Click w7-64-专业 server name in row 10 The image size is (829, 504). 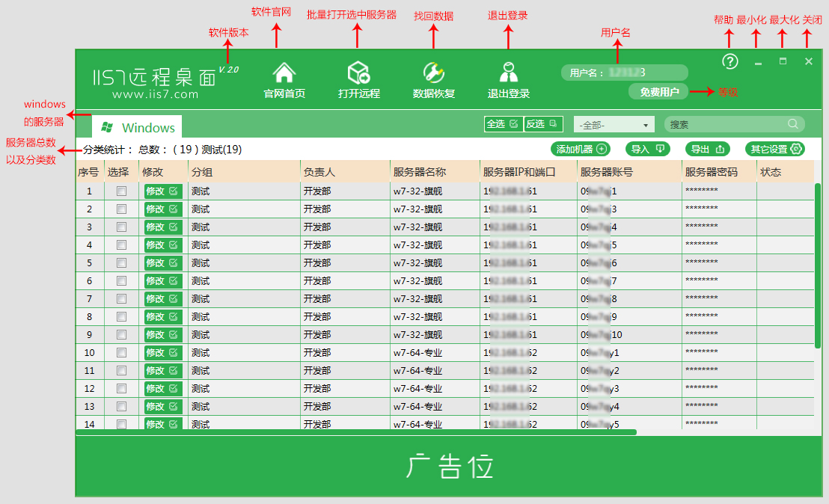tap(417, 353)
